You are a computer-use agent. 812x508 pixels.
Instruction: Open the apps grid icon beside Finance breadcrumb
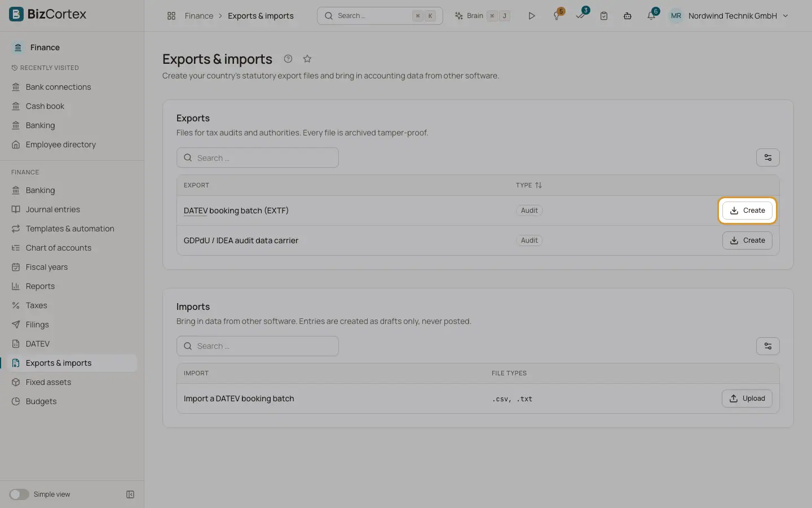click(171, 16)
